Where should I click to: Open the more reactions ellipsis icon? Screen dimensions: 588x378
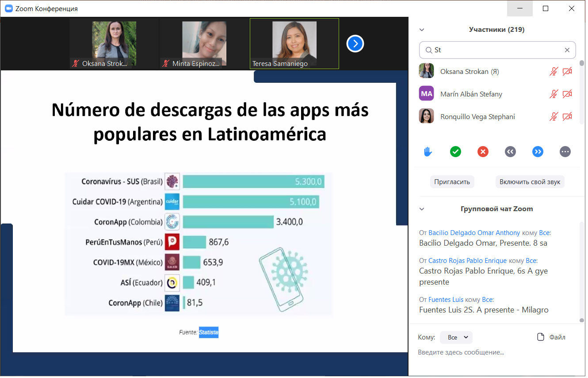point(565,152)
